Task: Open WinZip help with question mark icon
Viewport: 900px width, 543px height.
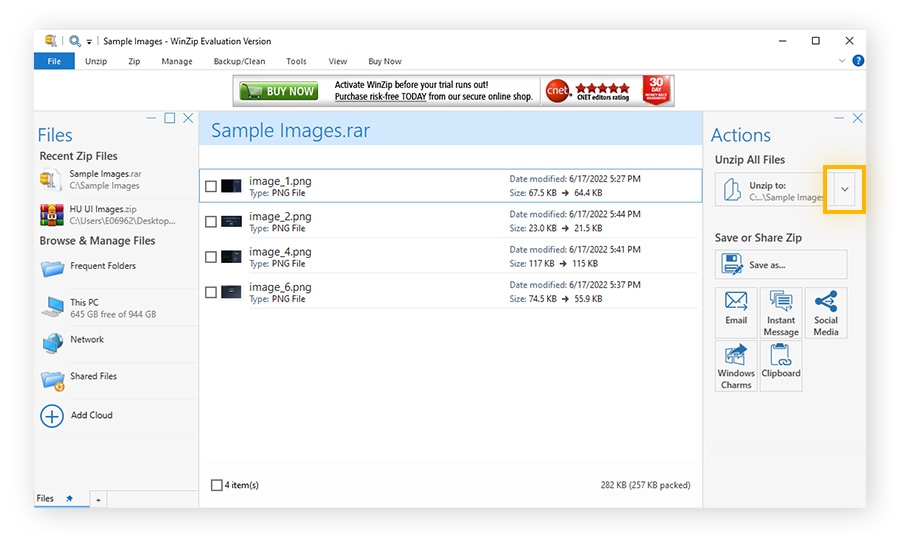Action: [x=858, y=60]
